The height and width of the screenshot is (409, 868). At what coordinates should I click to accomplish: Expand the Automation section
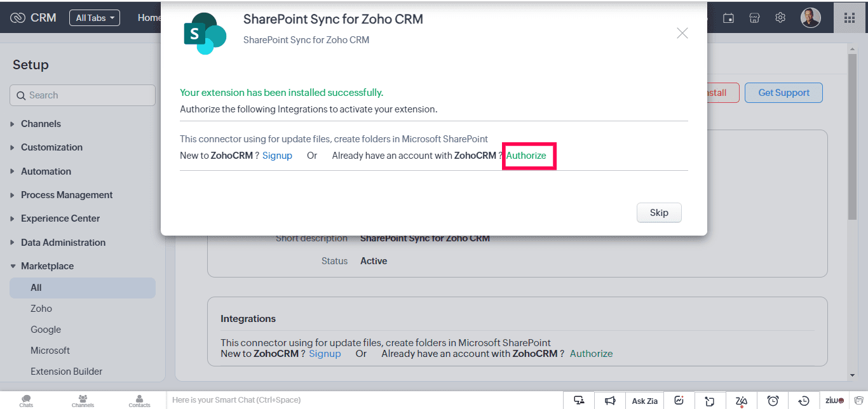tap(46, 171)
